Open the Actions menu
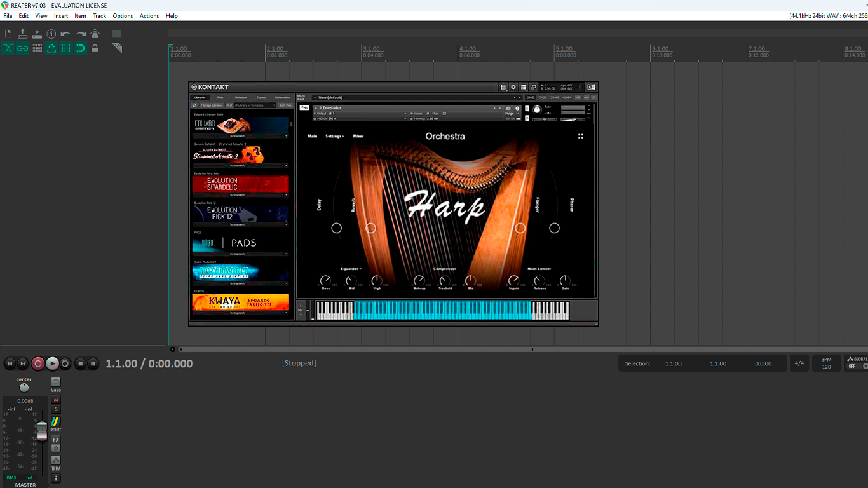 click(149, 16)
